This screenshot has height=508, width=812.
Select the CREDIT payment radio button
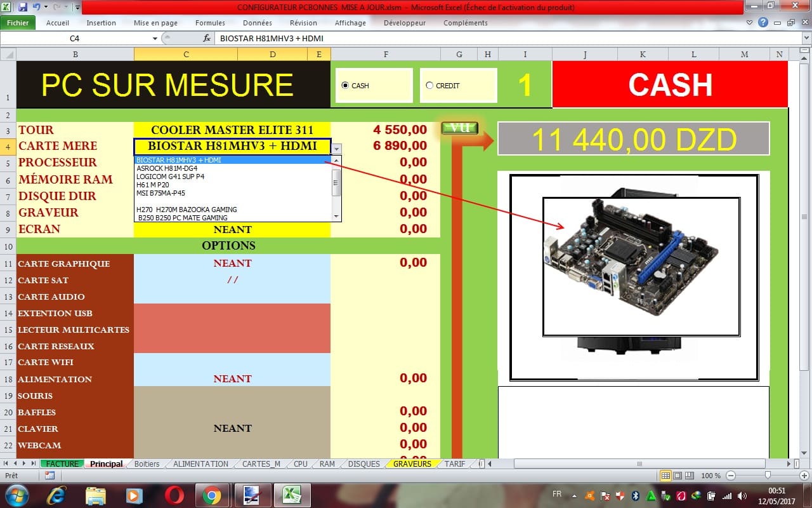(x=429, y=86)
